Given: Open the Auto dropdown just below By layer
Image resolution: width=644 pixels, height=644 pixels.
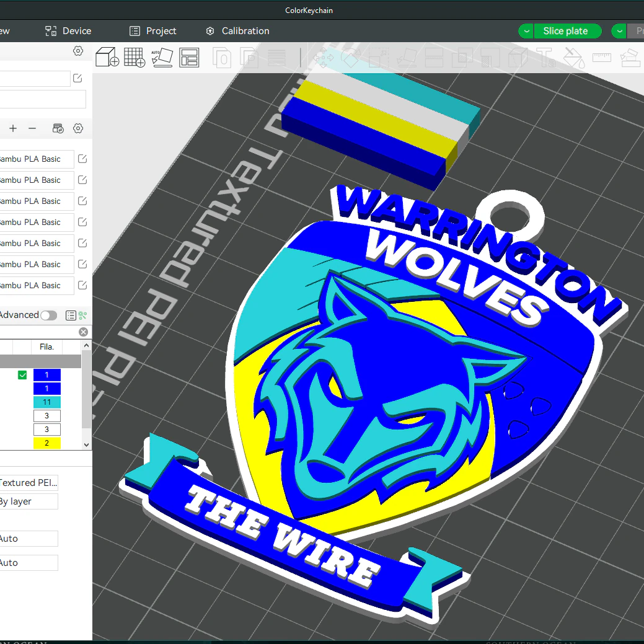Looking at the screenshot, I should coord(29,539).
